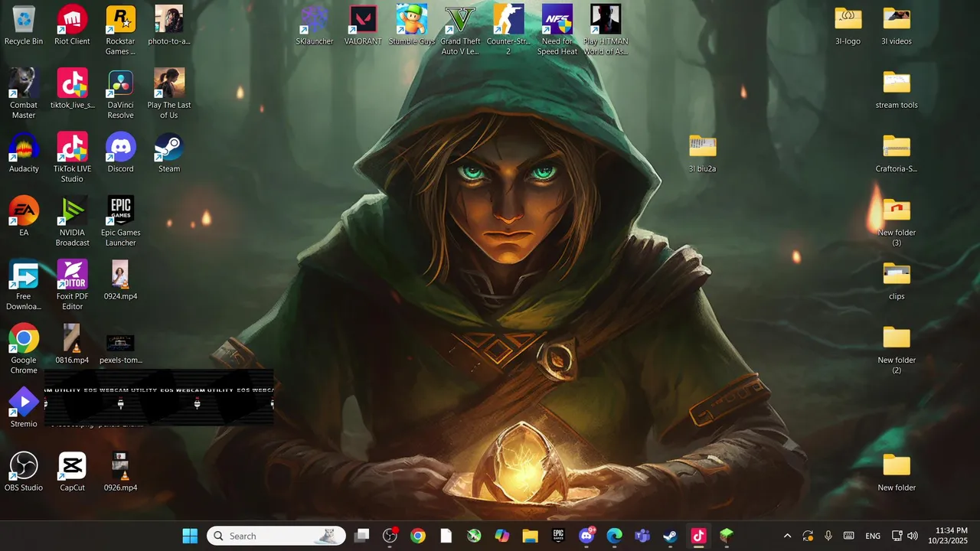Select the Free Downloa... desktop shortcut
The image size is (980, 551).
[24, 285]
